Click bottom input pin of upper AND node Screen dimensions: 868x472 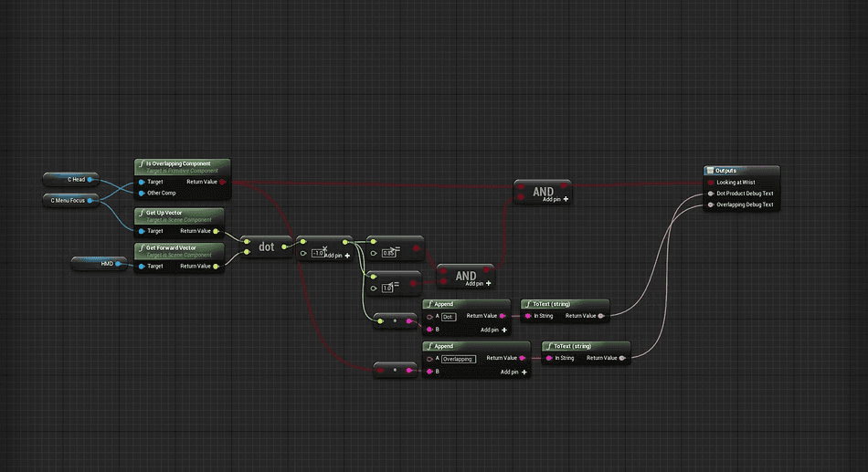point(521,197)
